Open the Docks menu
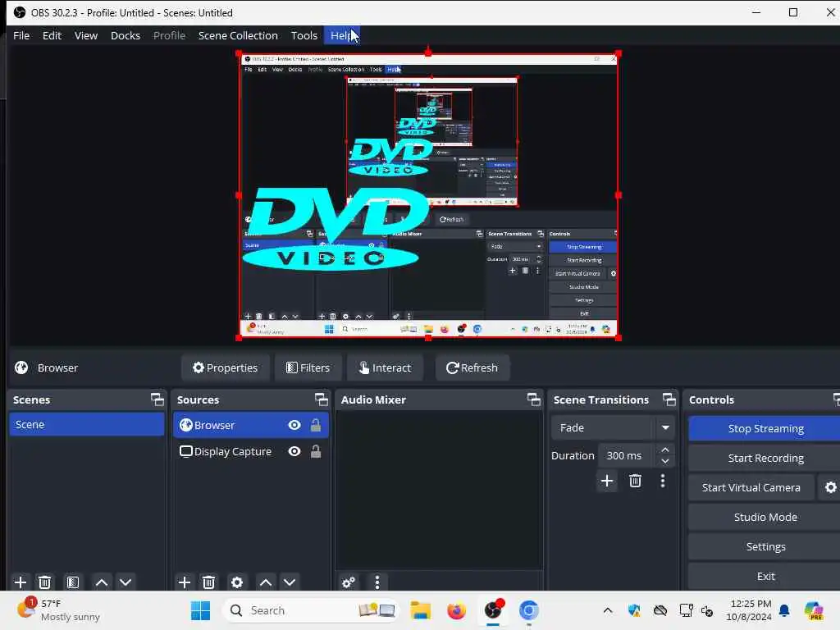Viewport: 840px width, 630px height. [x=126, y=35]
